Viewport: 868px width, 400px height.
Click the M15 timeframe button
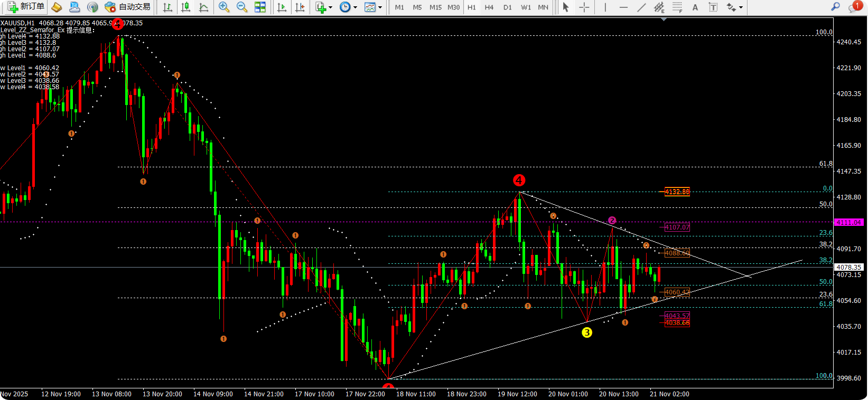[x=435, y=7]
